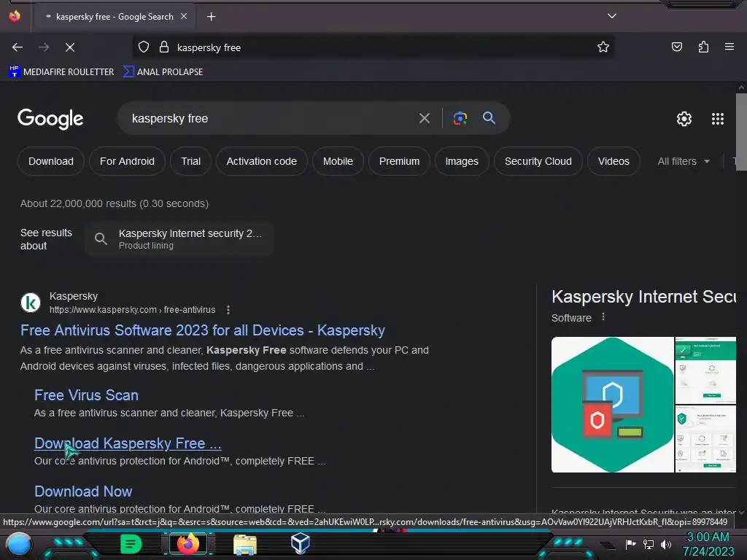Stop loading the page
The height and width of the screenshot is (560, 747).
(70, 47)
